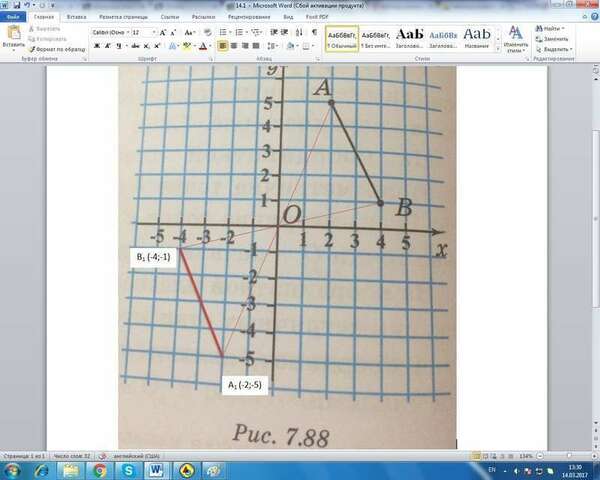600x480 pixels.
Task: Click the Clear Formatting eraser icon
Action: click(x=207, y=33)
